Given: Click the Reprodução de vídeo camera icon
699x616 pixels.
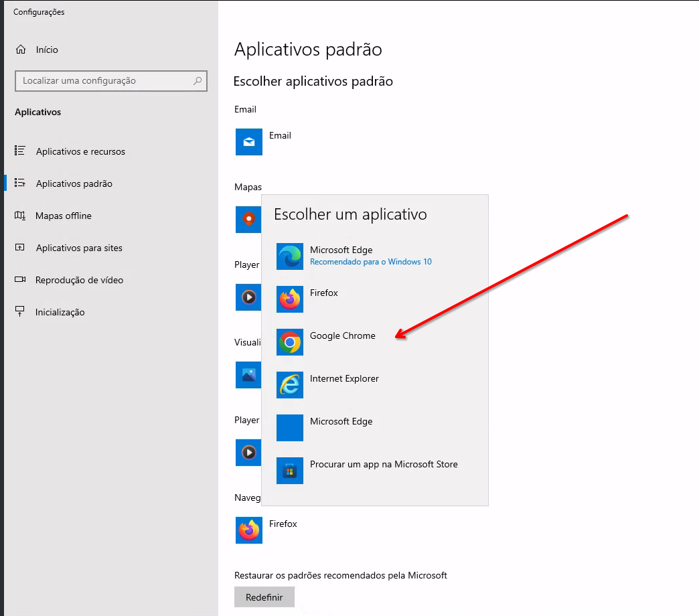Looking at the screenshot, I should coord(19,279).
